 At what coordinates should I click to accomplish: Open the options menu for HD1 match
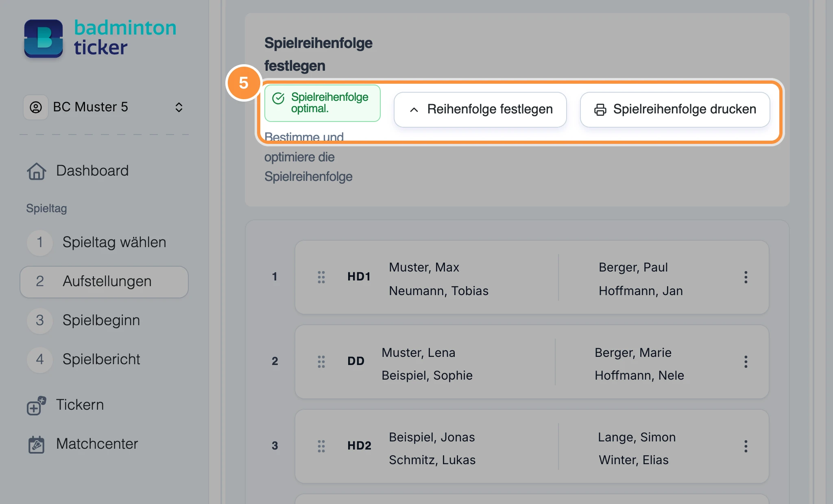746,277
